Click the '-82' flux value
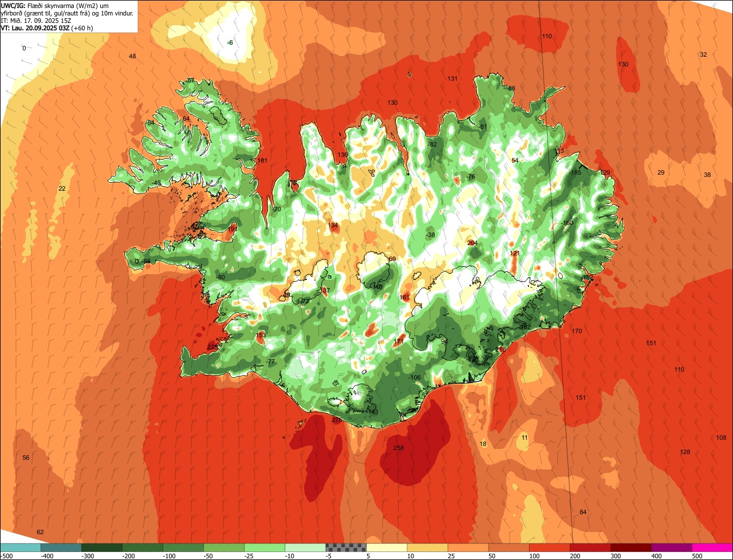733x560 pixels. (432, 144)
